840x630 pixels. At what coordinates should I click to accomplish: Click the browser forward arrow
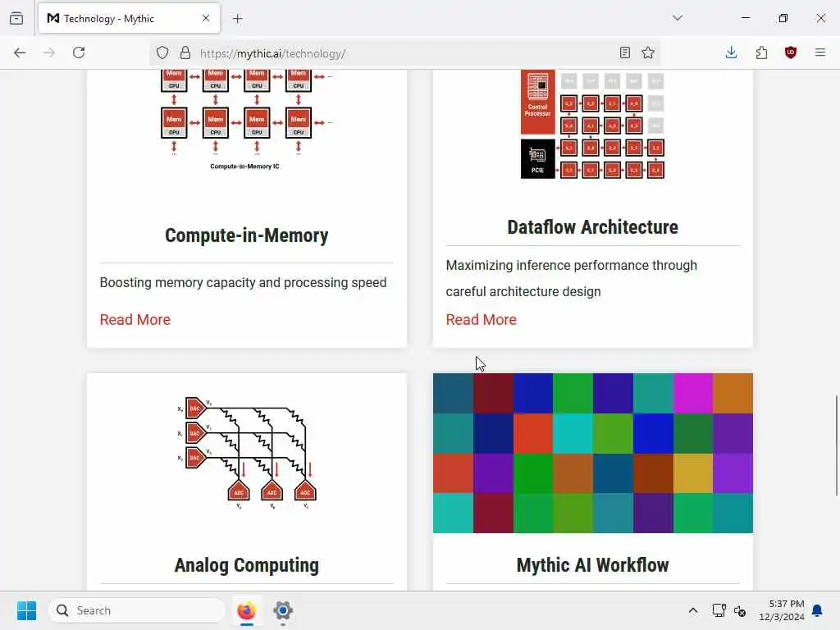coord(48,52)
